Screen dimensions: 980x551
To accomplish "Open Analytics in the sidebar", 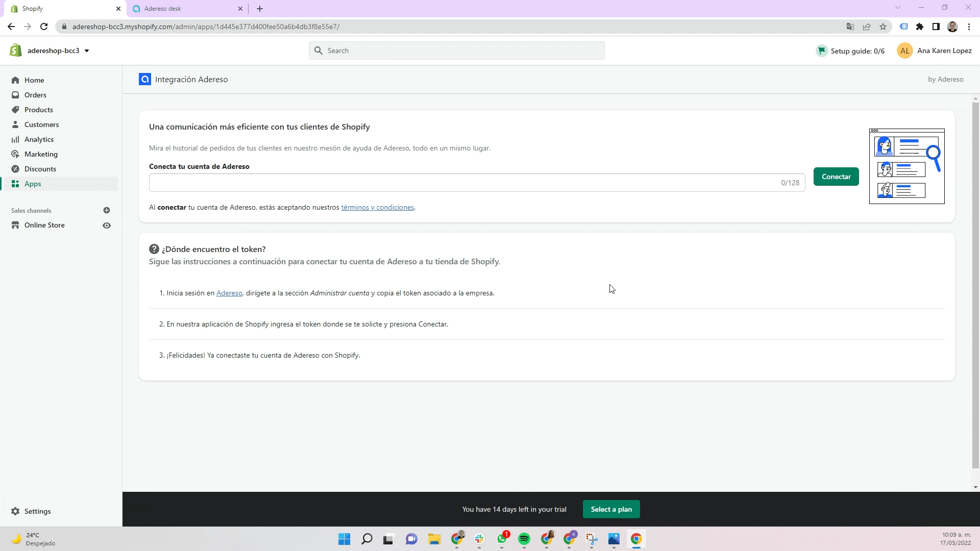I will pos(39,139).
